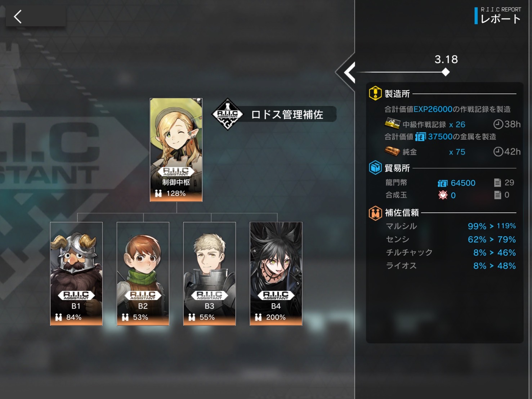532x399 pixels.
Task: Open the レポート header tab
Action: (x=501, y=19)
